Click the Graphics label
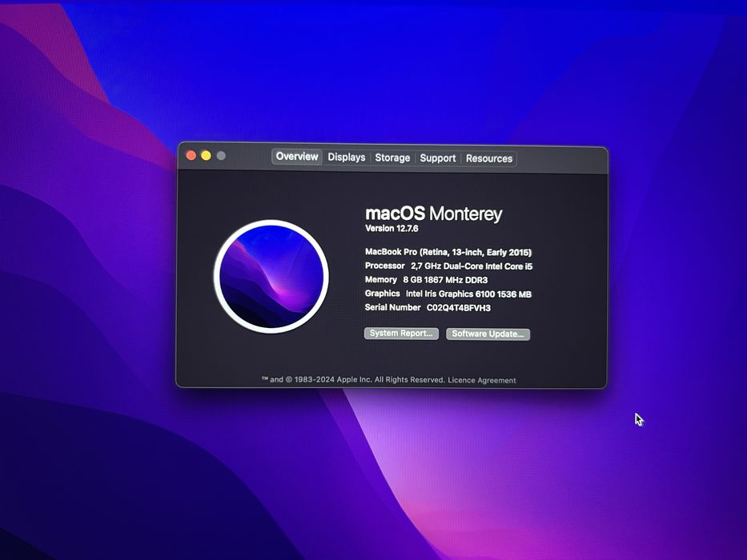This screenshot has width=747, height=560. [382, 294]
